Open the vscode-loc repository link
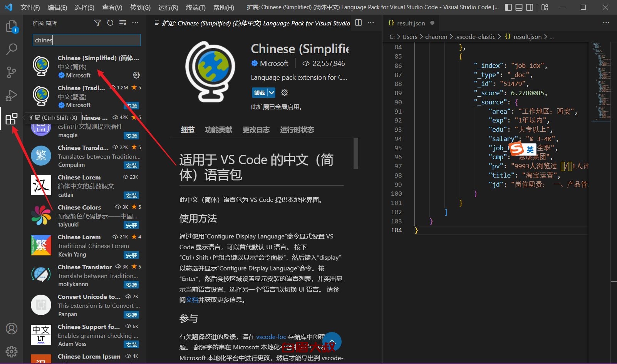Viewport: 617px width, 364px height. click(x=271, y=337)
